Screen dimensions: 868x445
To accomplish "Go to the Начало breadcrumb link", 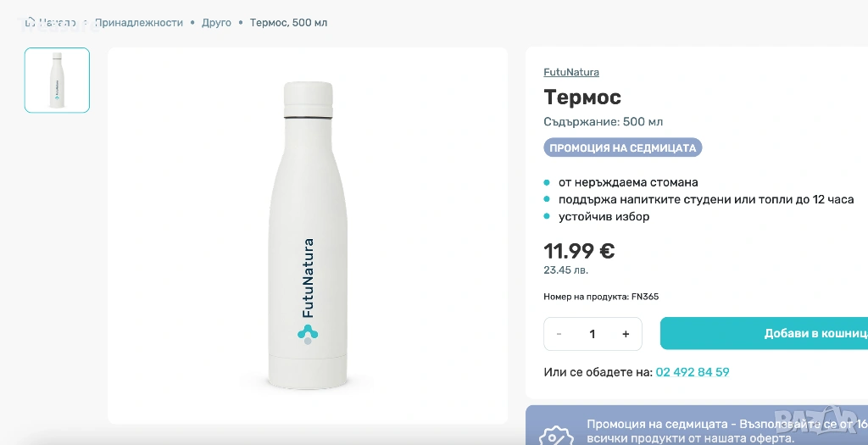I will 57,23.
